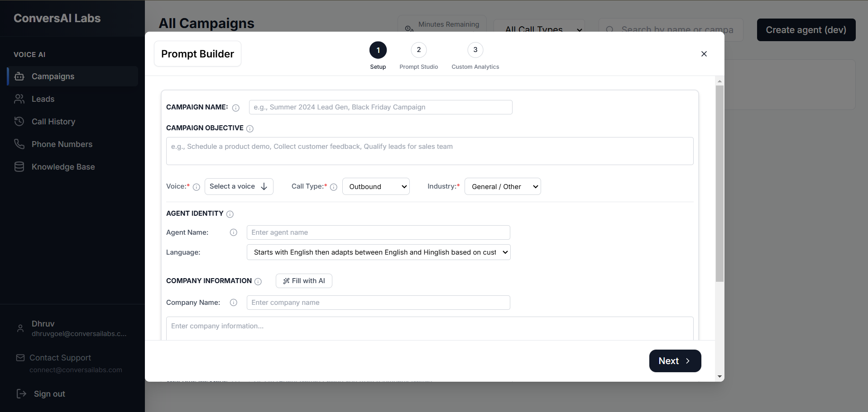Open the Select a voice dropdown
This screenshot has width=868, height=412.
coord(239,186)
